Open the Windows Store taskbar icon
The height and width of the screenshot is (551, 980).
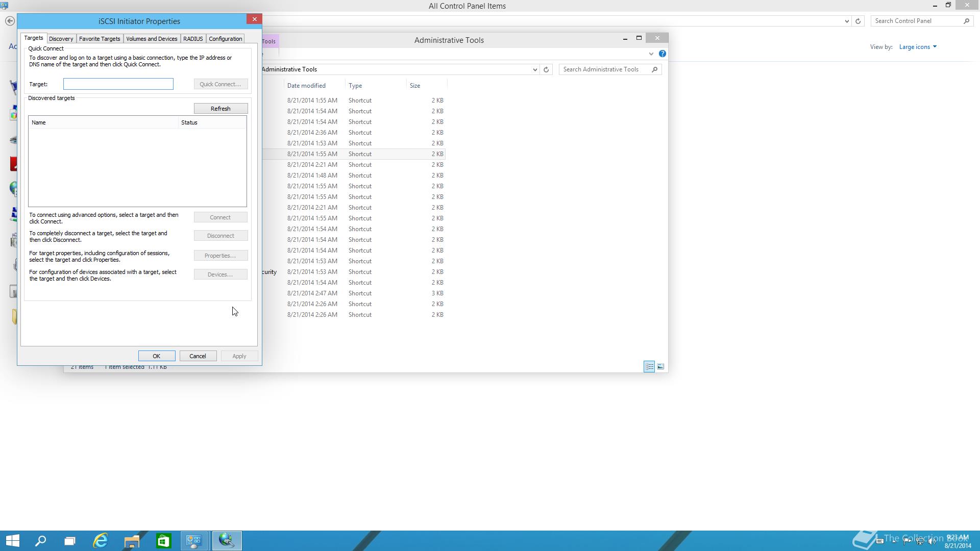163,541
